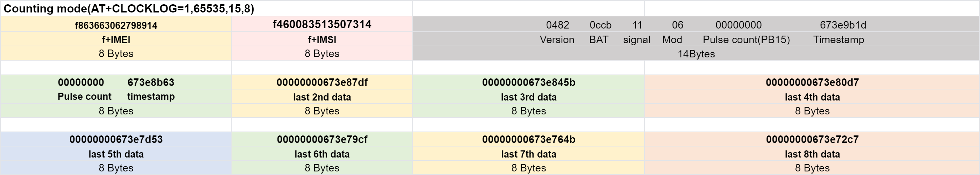Image resolution: width=980 pixels, height=175 pixels.
Task: Select the f460083513507314 IMSI value cell
Action: click(x=322, y=25)
